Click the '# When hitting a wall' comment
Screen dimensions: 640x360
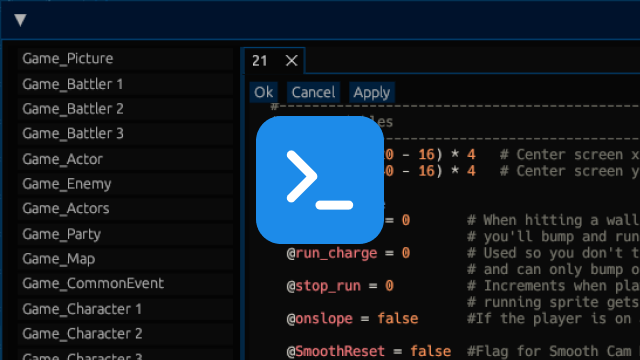[553, 220]
